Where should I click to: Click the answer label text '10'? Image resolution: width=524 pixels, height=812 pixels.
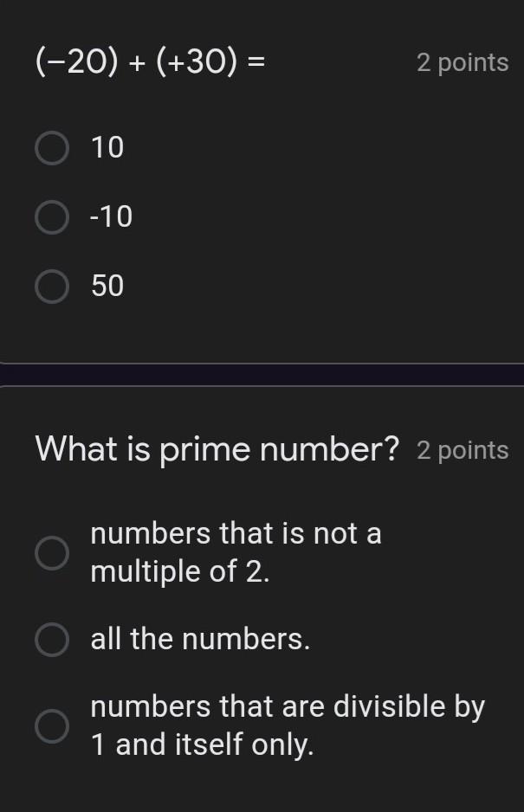[x=108, y=148]
